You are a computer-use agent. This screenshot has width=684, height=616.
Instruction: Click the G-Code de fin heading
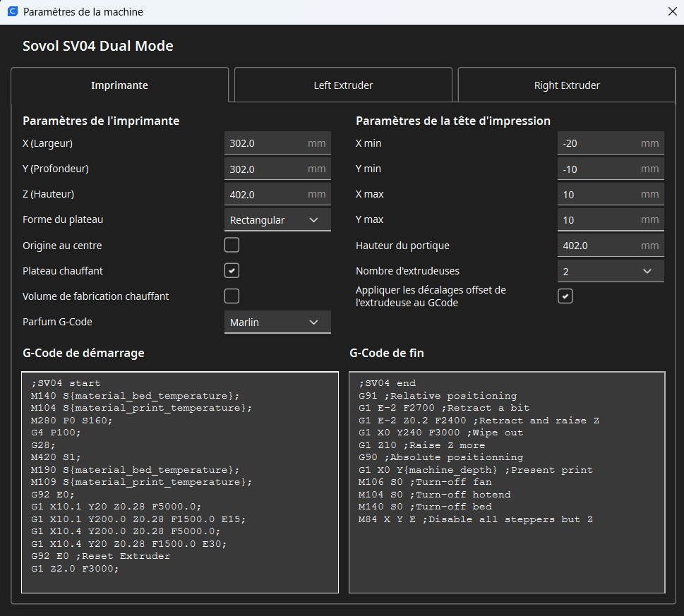point(387,353)
